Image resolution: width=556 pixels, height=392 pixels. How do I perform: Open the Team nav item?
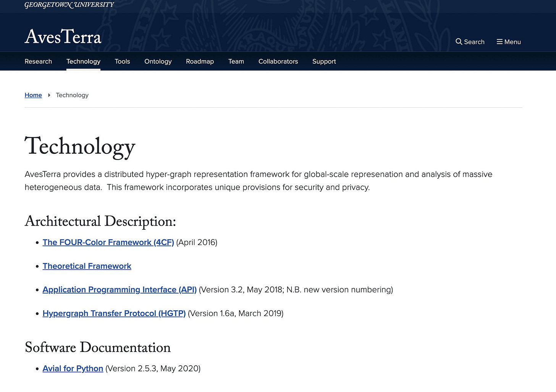tap(236, 61)
